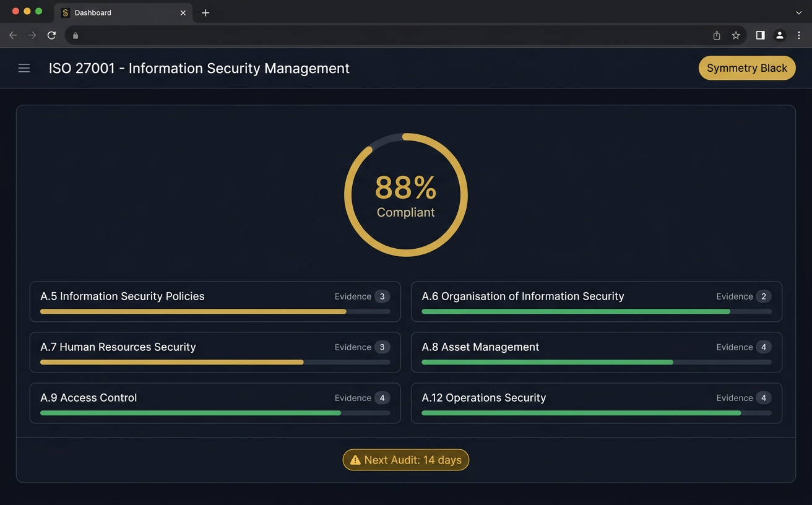Click the 88% Compliant ring chart

(x=405, y=194)
